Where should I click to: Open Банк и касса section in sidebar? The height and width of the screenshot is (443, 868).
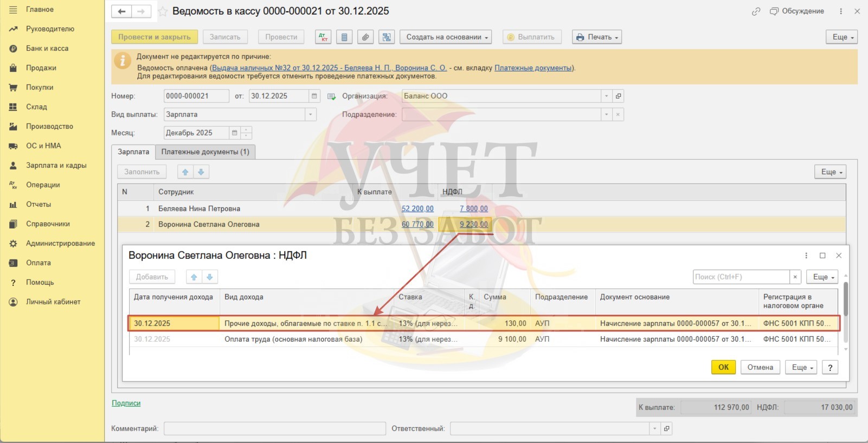(x=47, y=48)
